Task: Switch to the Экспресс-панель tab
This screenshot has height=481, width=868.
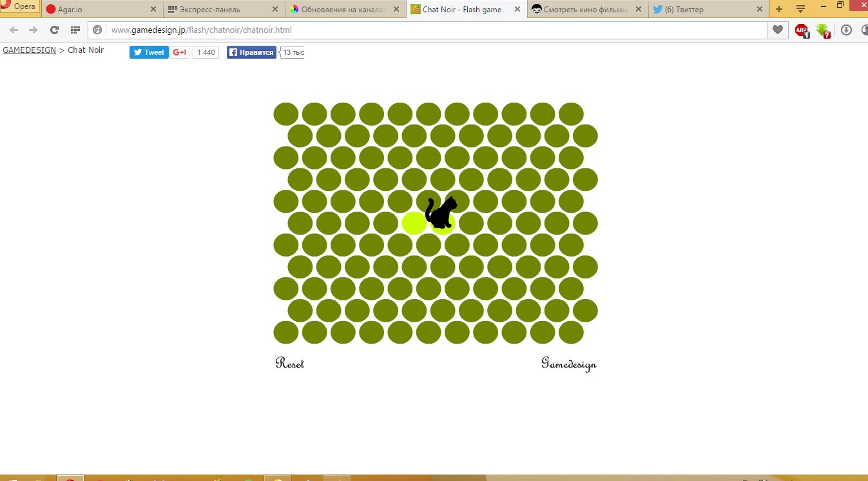Action: (223, 10)
